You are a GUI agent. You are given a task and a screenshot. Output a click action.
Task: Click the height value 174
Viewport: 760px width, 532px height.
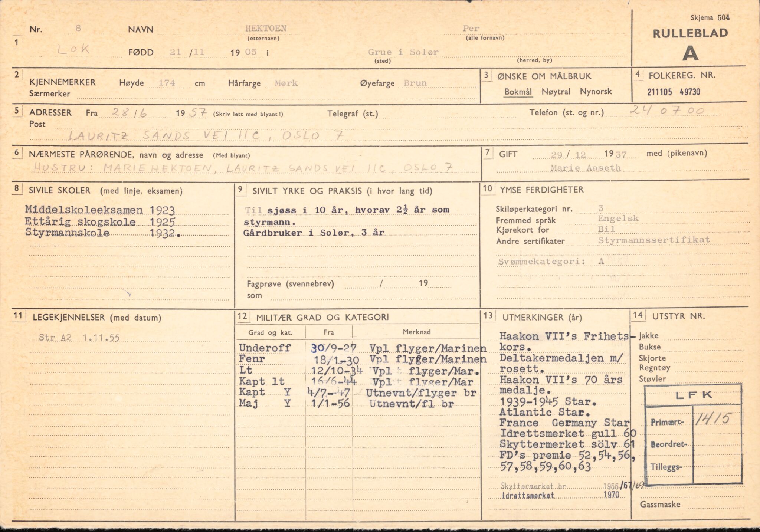[167, 83]
